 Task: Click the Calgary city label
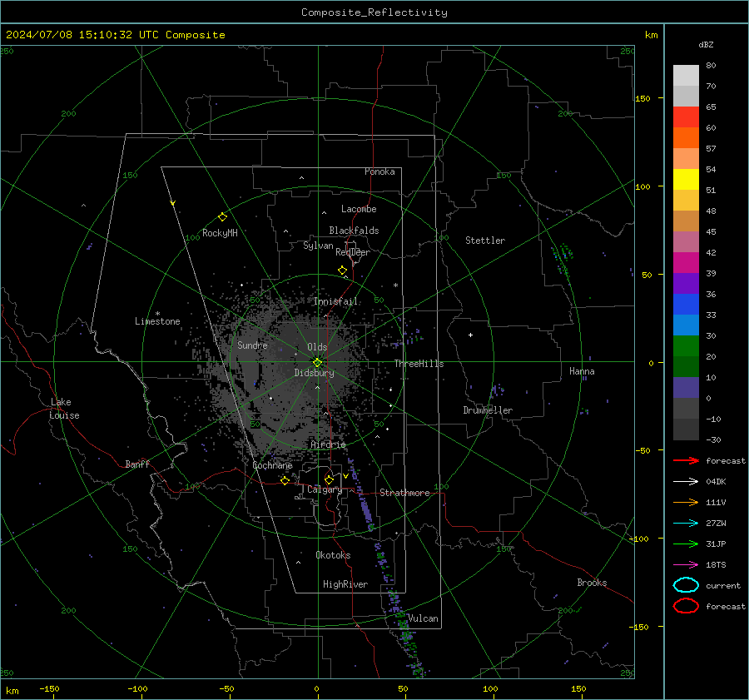pyautogui.click(x=325, y=489)
